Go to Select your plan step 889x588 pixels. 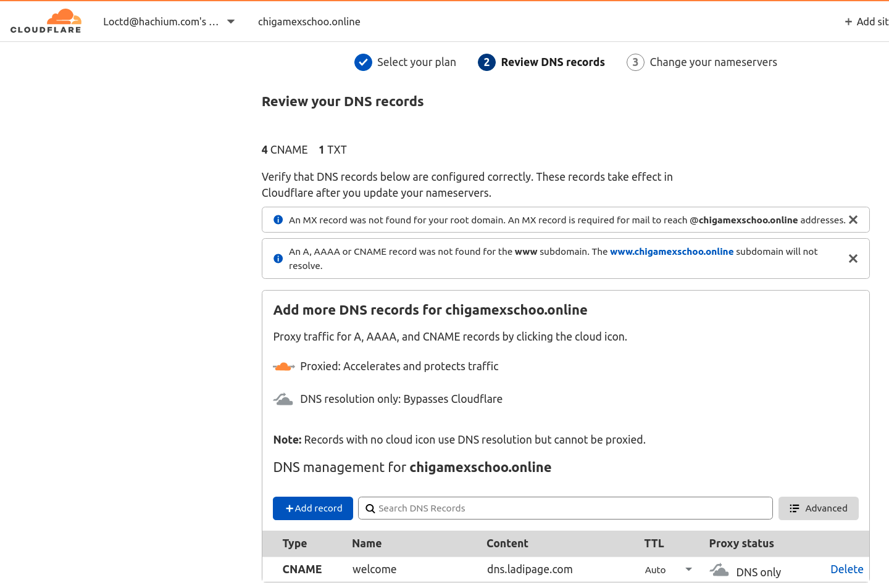416,62
